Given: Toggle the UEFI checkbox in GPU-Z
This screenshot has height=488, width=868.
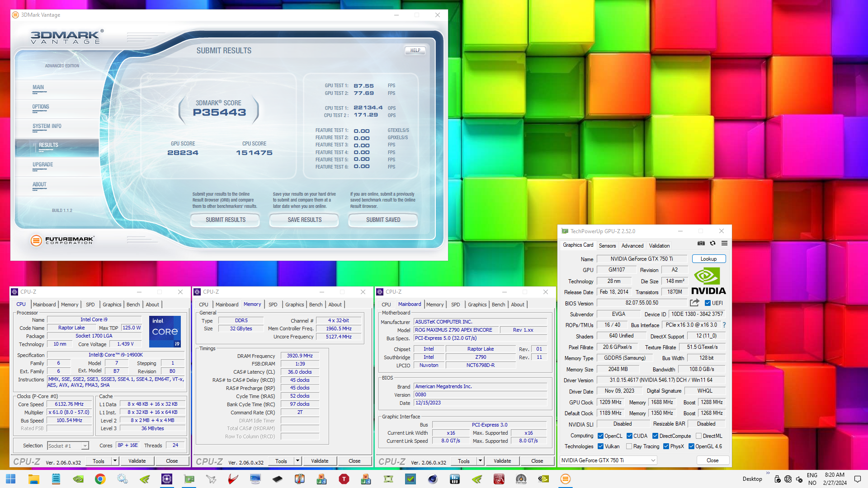Looking at the screenshot, I should (708, 303).
